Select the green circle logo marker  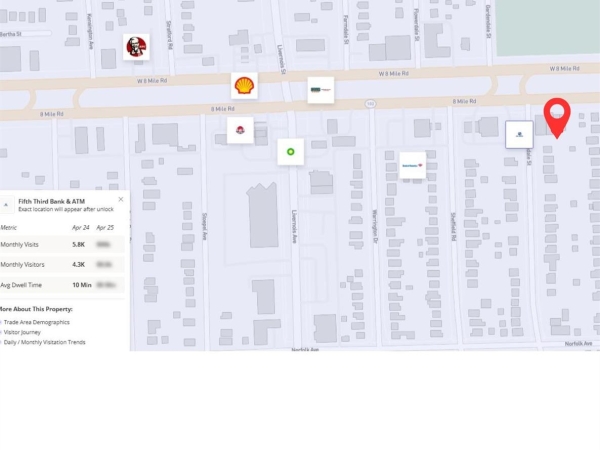click(x=291, y=152)
